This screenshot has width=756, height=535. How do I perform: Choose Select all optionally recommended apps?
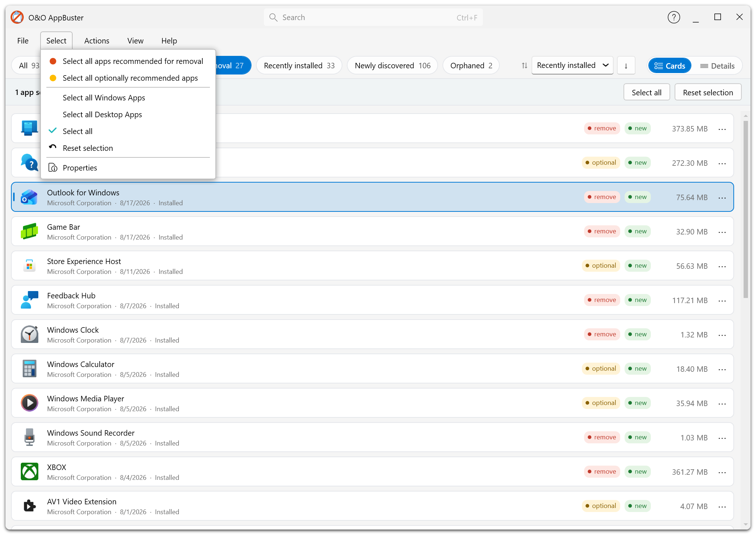point(128,78)
